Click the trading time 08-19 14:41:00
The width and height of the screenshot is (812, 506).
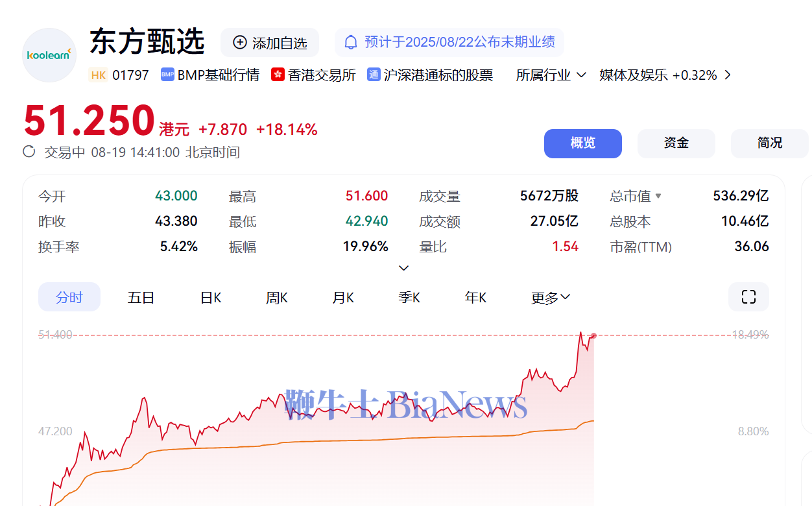136,152
